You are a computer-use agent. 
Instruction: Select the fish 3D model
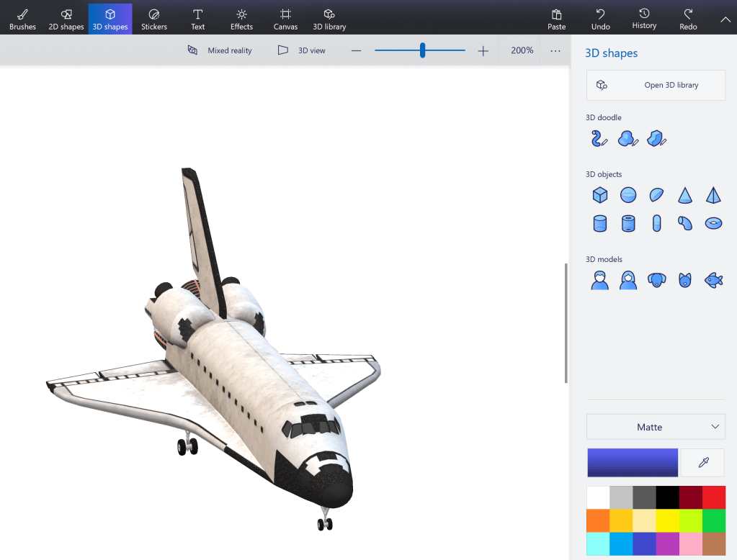tap(713, 280)
